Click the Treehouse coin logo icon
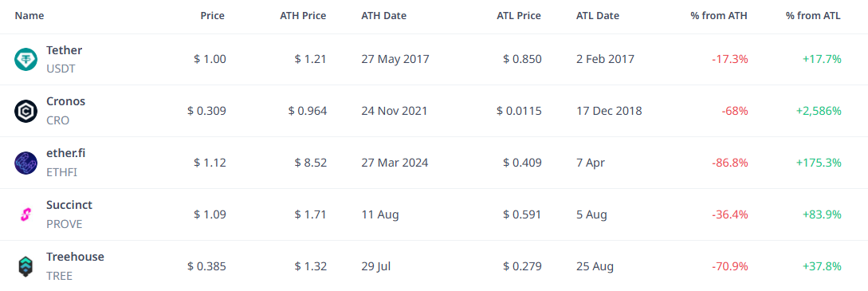Screen dimensions: 868x291 pos(26,265)
